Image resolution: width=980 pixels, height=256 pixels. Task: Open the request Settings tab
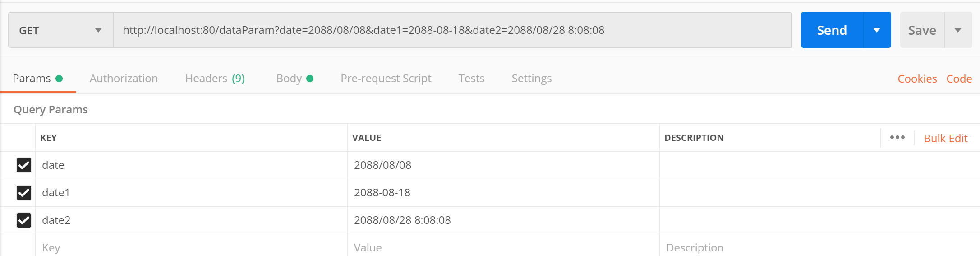[x=531, y=79]
